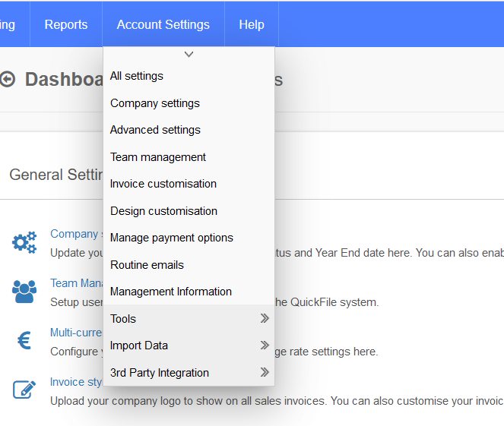Open the Company link under General Settings

click(x=77, y=234)
